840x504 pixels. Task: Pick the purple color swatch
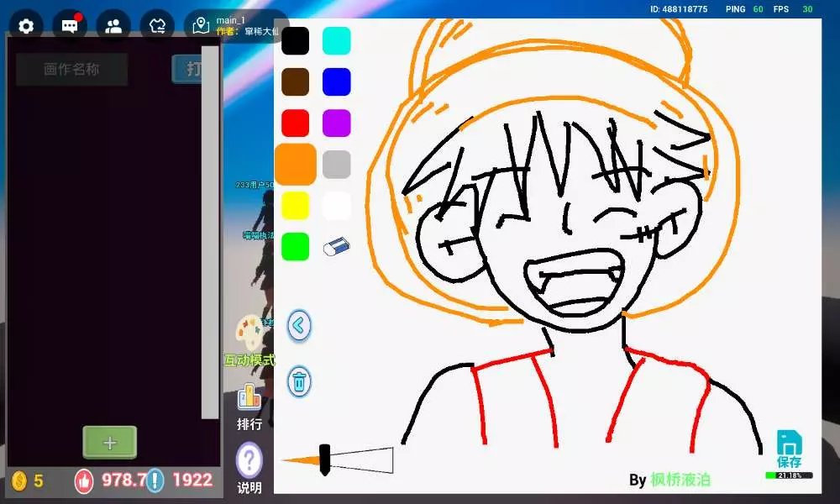pos(337,123)
